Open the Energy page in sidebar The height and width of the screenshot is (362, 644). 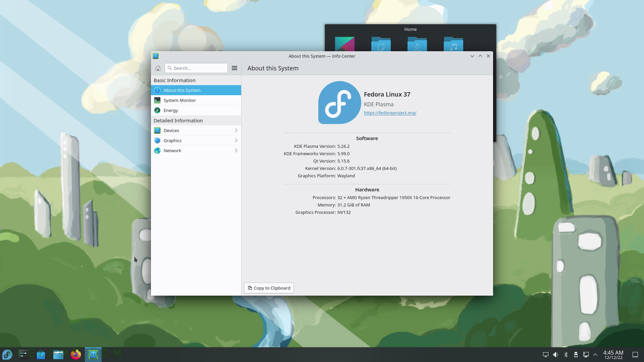pos(196,110)
